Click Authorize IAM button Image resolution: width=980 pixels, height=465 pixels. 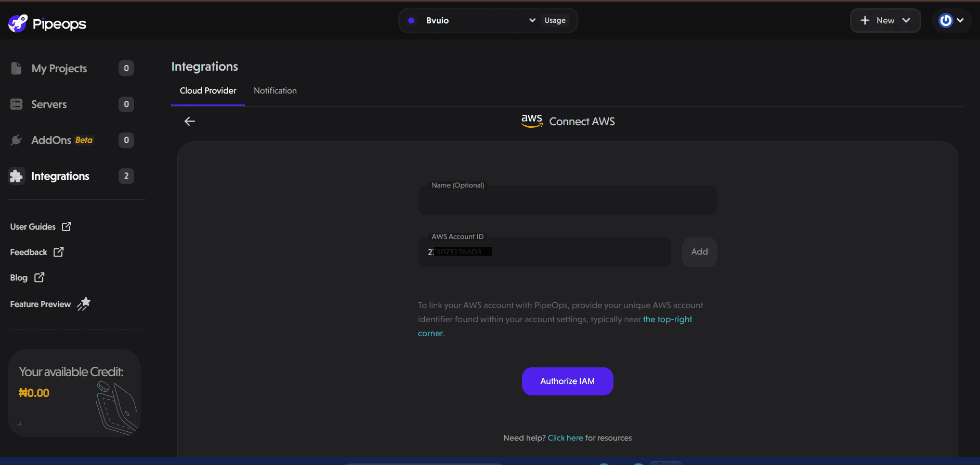coord(567,381)
